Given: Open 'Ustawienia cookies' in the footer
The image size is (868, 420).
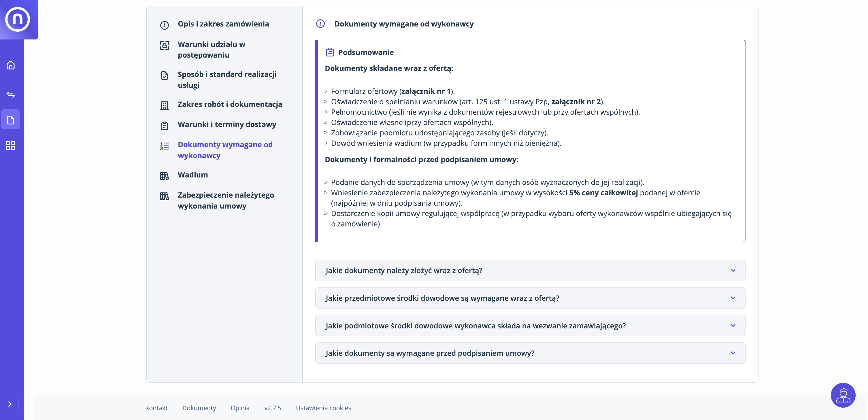Looking at the screenshot, I should pos(323,408).
